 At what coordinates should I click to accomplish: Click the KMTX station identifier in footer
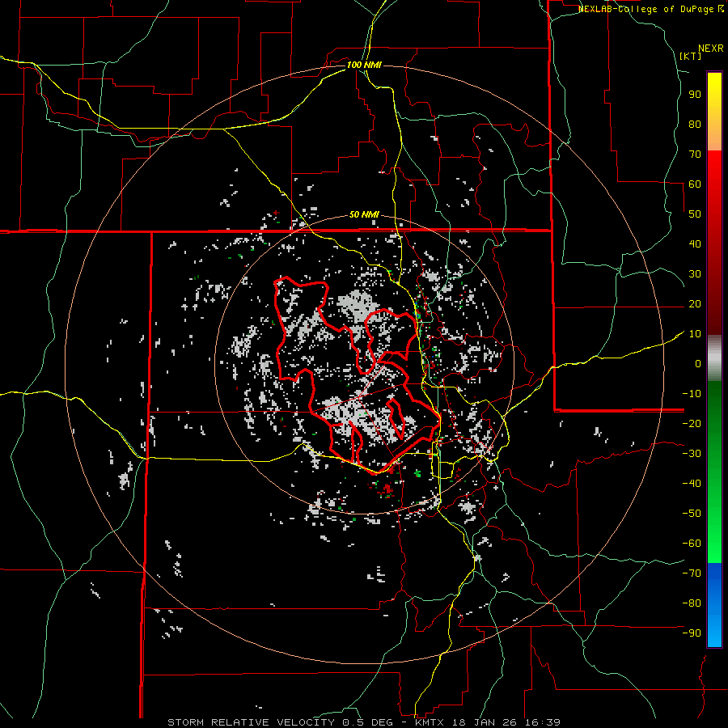pos(430,722)
